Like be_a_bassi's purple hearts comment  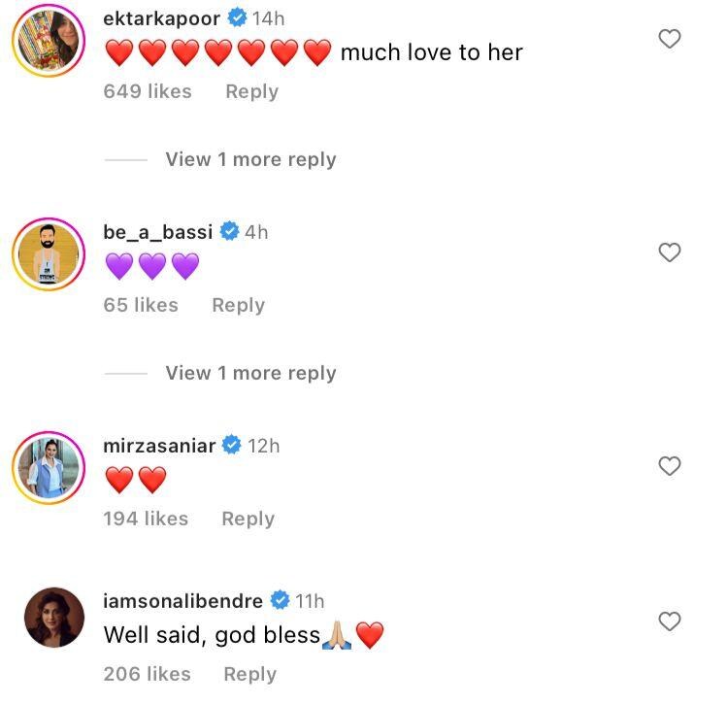coord(670,252)
